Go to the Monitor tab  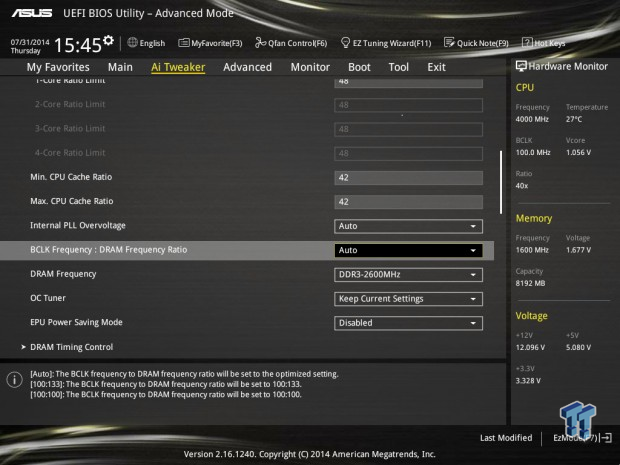tap(310, 67)
